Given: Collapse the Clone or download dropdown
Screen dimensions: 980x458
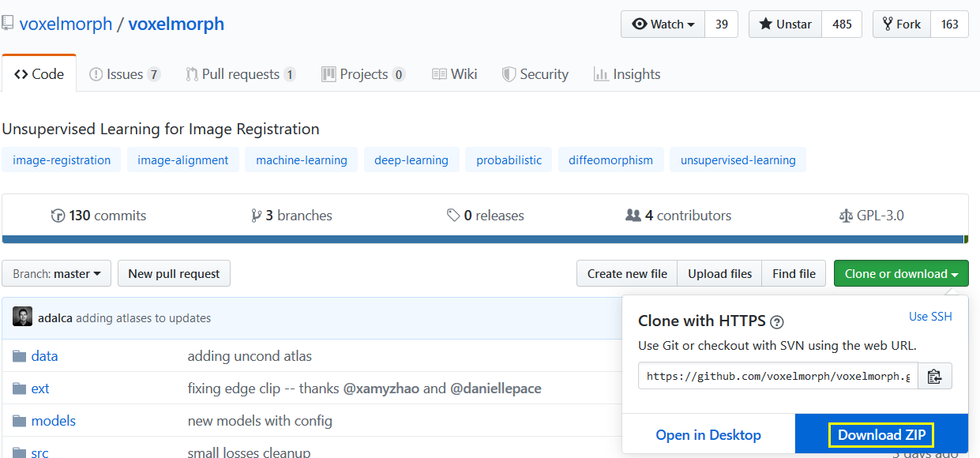Looking at the screenshot, I should 901,274.
